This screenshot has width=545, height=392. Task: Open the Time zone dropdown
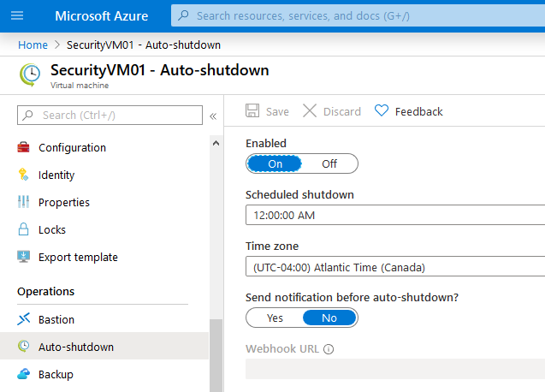tap(395, 267)
